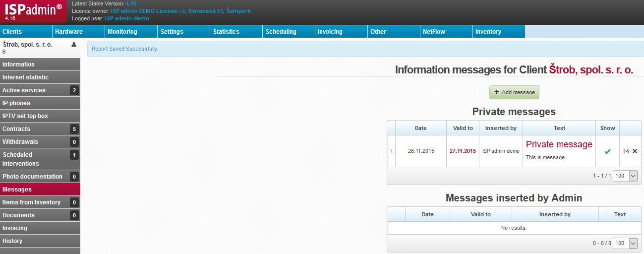644x254 pixels.
Task: Click Show column header in Private messages
Action: (x=607, y=128)
